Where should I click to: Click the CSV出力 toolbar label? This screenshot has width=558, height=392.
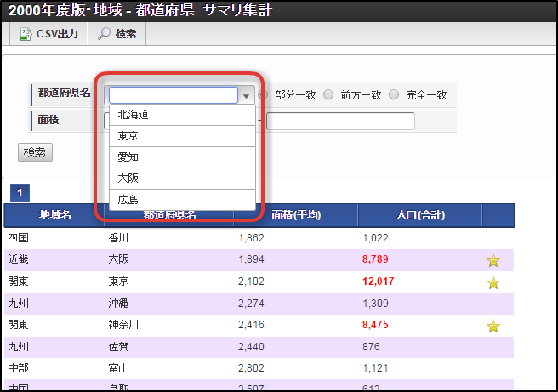(x=57, y=34)
